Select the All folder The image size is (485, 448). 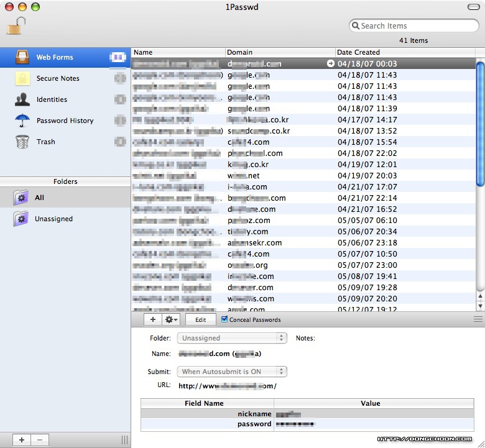coord(65,198)
